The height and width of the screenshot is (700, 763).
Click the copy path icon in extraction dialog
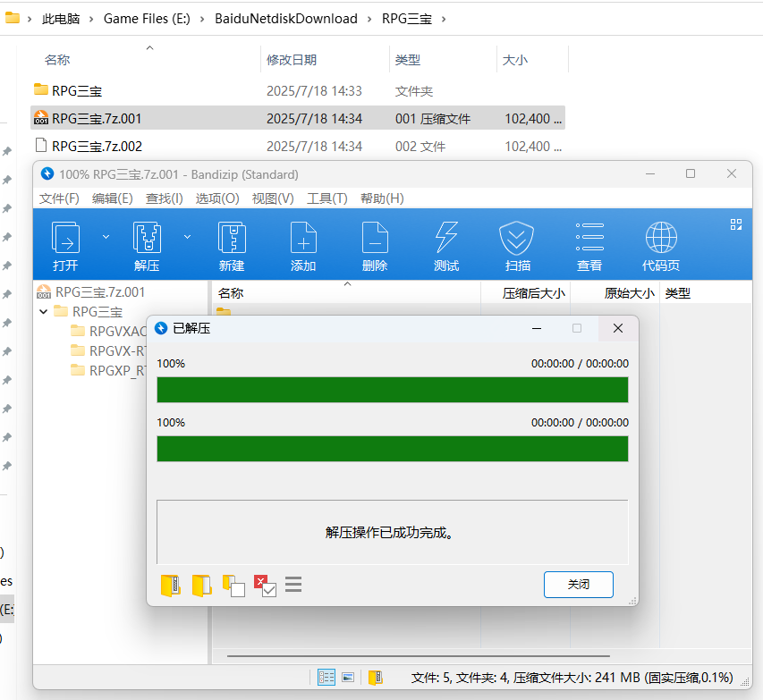click(233, 586)
